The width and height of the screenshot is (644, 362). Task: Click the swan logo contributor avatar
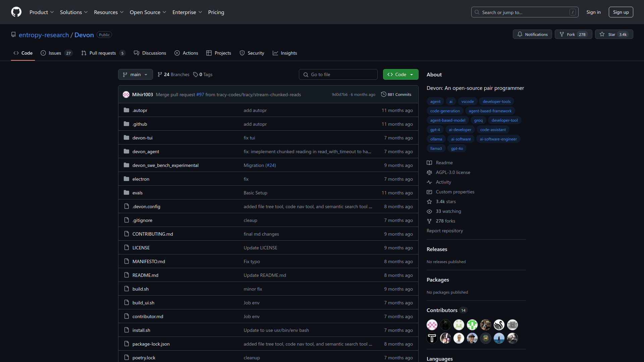pos(499,325)
